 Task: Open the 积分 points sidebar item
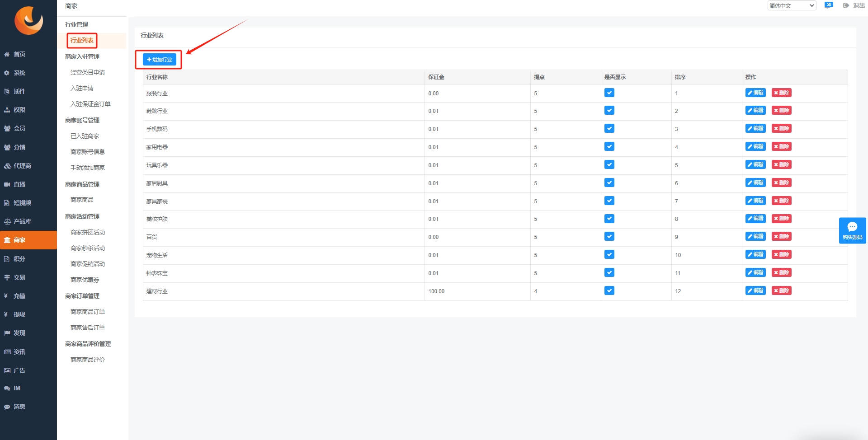28,259
